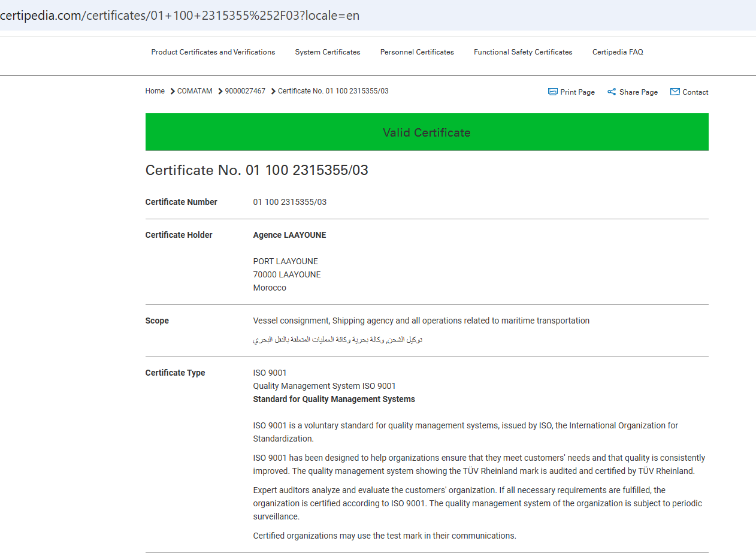The height and width of the screenshot is (553, 756).
Task: Click the Certificate Holder label
Action: [x=179, y=235]
